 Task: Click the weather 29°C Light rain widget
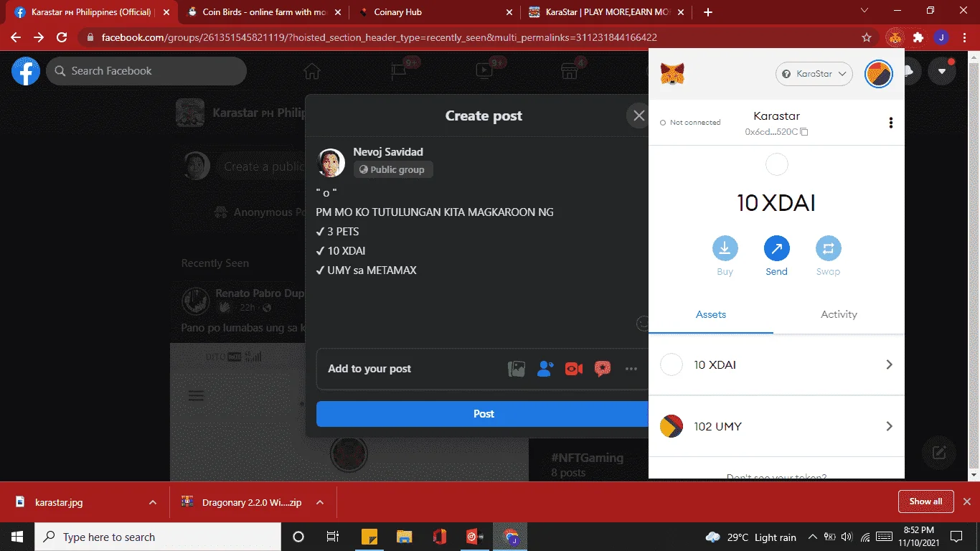(x=751, y=537)
